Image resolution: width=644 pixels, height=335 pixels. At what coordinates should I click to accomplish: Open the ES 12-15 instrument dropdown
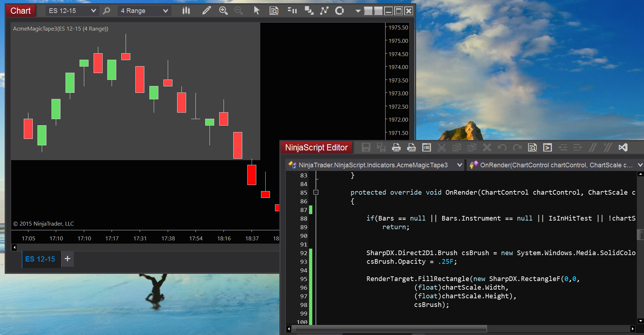point(72,11)
